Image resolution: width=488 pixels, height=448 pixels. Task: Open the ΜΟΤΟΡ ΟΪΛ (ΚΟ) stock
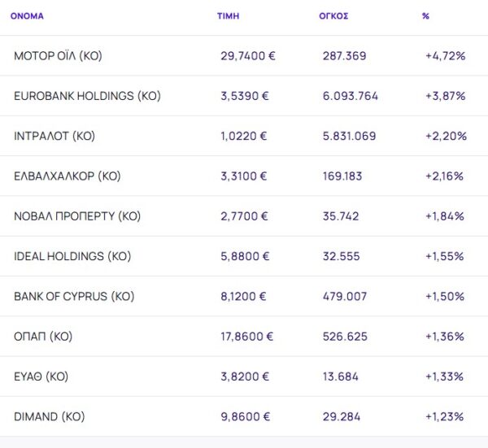coord(58,56)
